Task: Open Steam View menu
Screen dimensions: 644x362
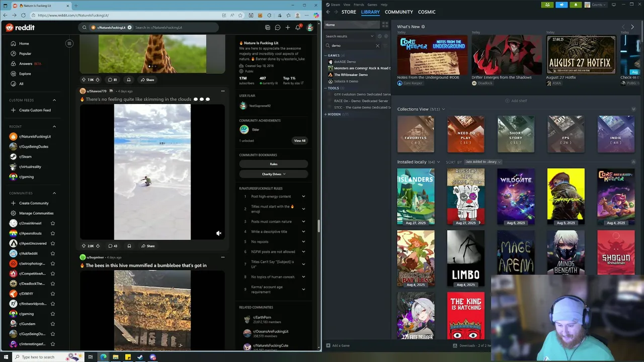Action: [347, 5]
